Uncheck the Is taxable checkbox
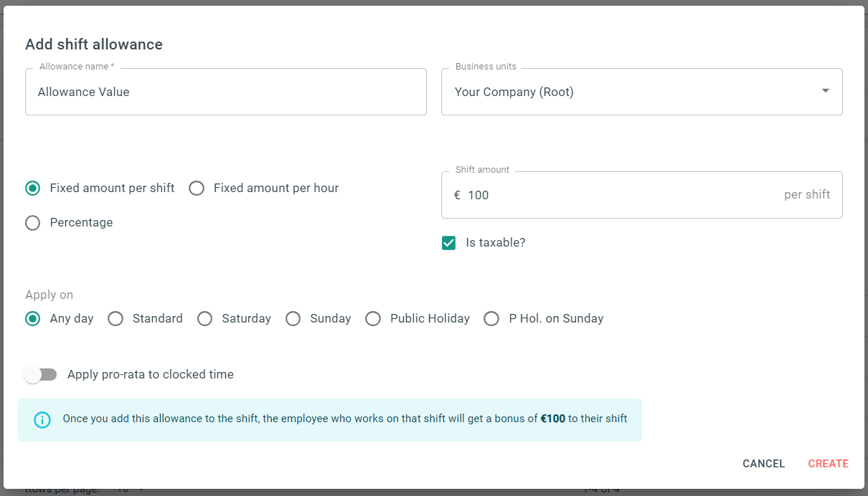868x496 pixels. [x=448, y=242]
